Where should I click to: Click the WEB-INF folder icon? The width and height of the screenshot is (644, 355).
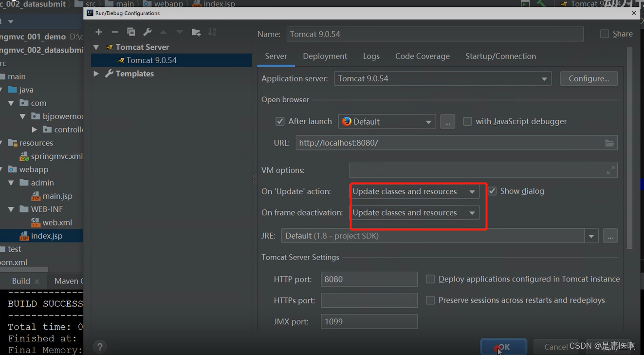[24, 209]
